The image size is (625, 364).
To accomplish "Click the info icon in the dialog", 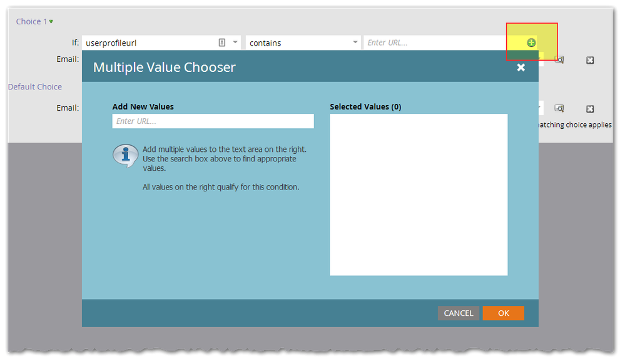I will coord(126,156).
